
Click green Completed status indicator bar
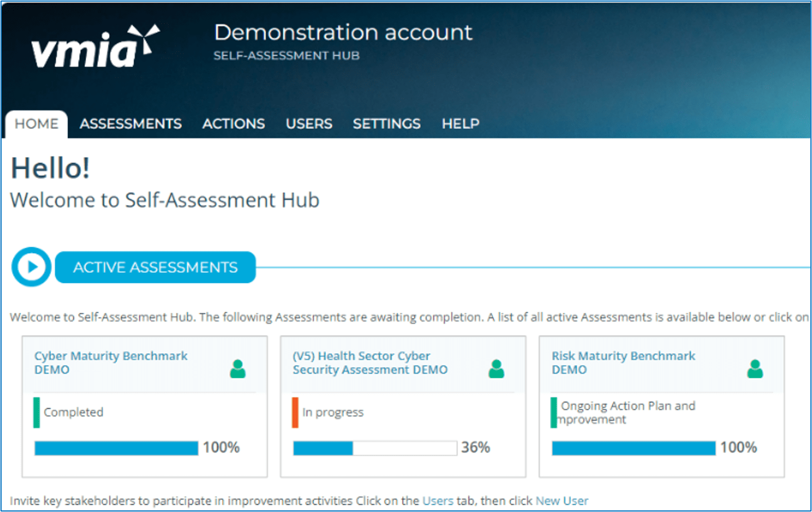(x=37, y=412)
